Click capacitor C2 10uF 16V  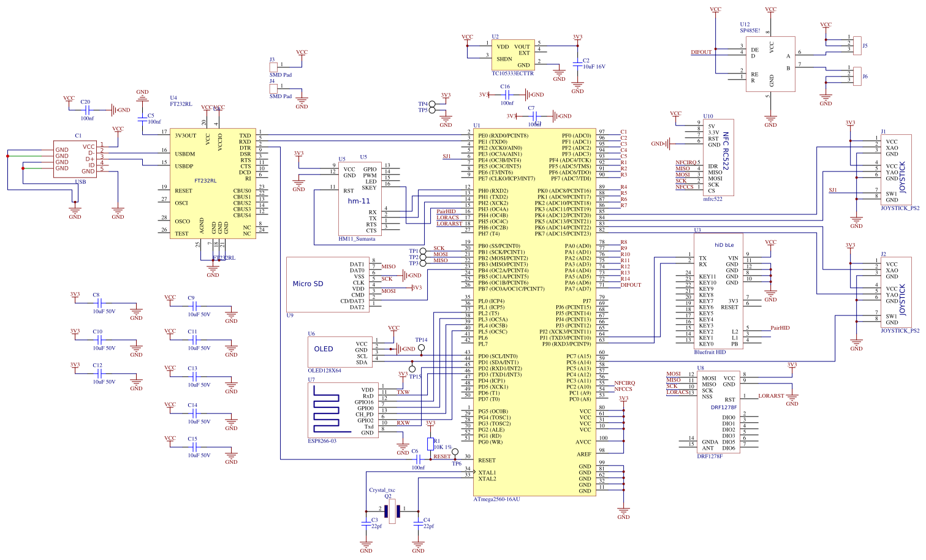pos(577,63)
